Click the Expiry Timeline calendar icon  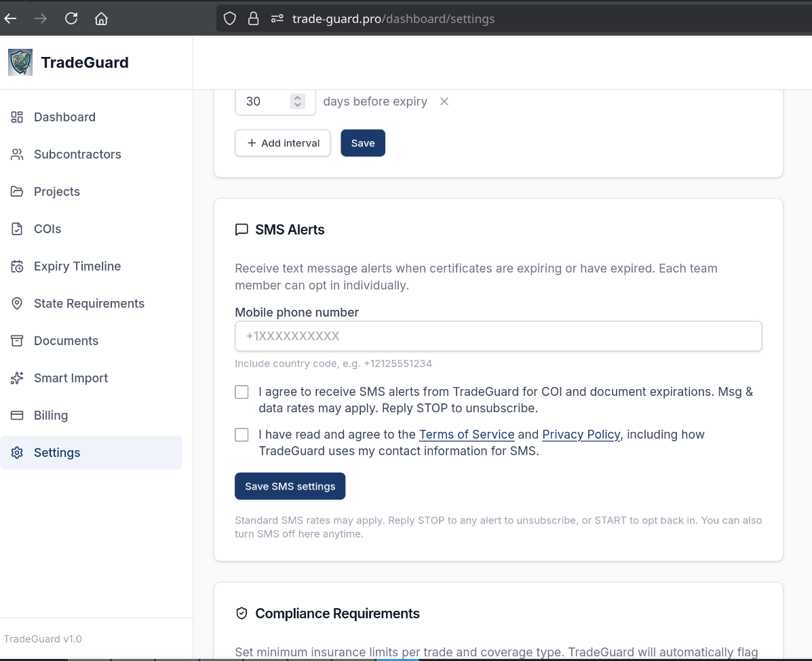pos(17,266)
